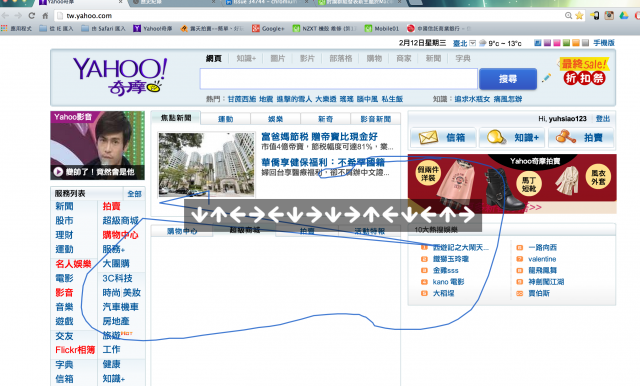Select the 部落格 search tab
Viewport: 640px width, 386px height.
[x=341, y=58]
